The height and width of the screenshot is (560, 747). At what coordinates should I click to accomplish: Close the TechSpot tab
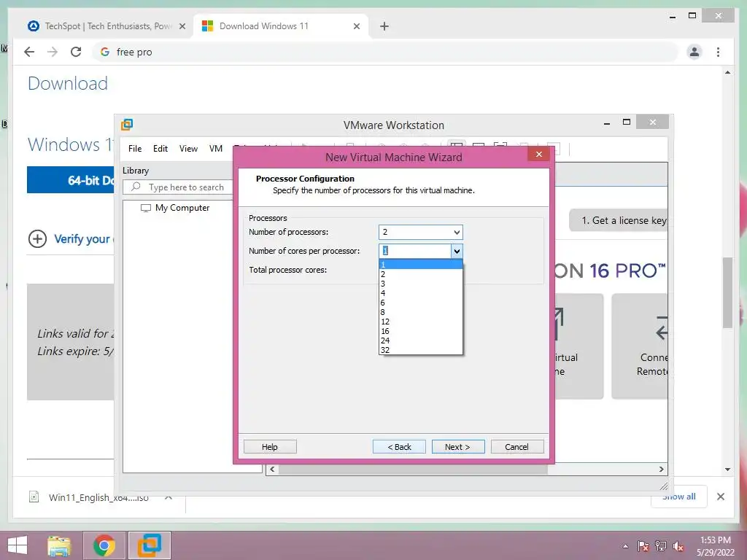182,26
